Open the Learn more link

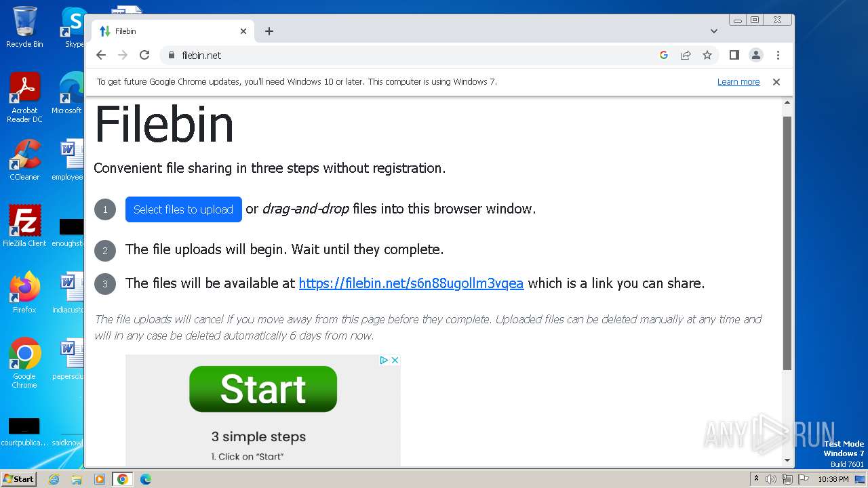click(738, 82)
